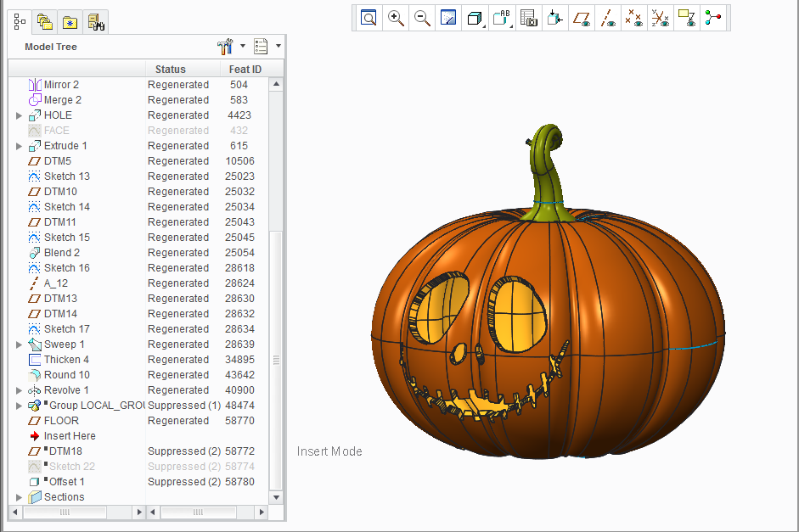Open the cabinet search tab
Screen dimensions: 799x532
click(x=96, y=22)
